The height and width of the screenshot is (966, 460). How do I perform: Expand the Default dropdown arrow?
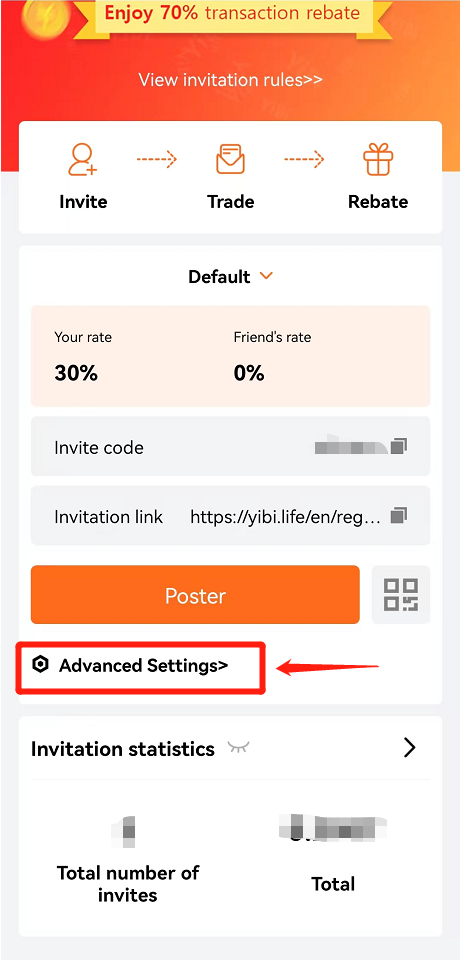pyautogui.click(x=266, y=276)
